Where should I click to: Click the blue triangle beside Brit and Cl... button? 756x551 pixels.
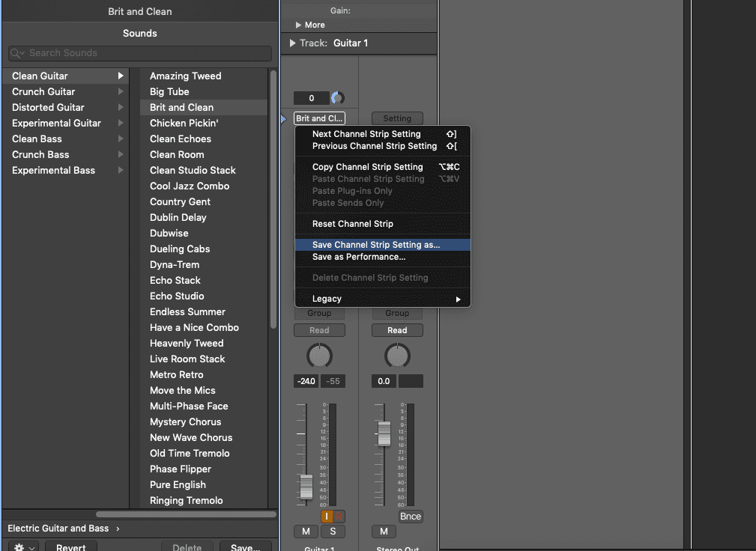click(283, 118)
